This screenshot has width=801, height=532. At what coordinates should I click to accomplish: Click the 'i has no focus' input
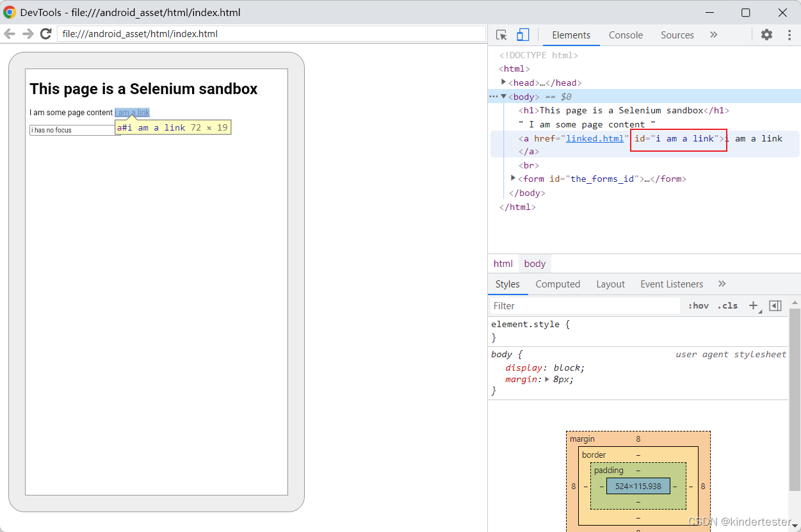tap(74, 130)
